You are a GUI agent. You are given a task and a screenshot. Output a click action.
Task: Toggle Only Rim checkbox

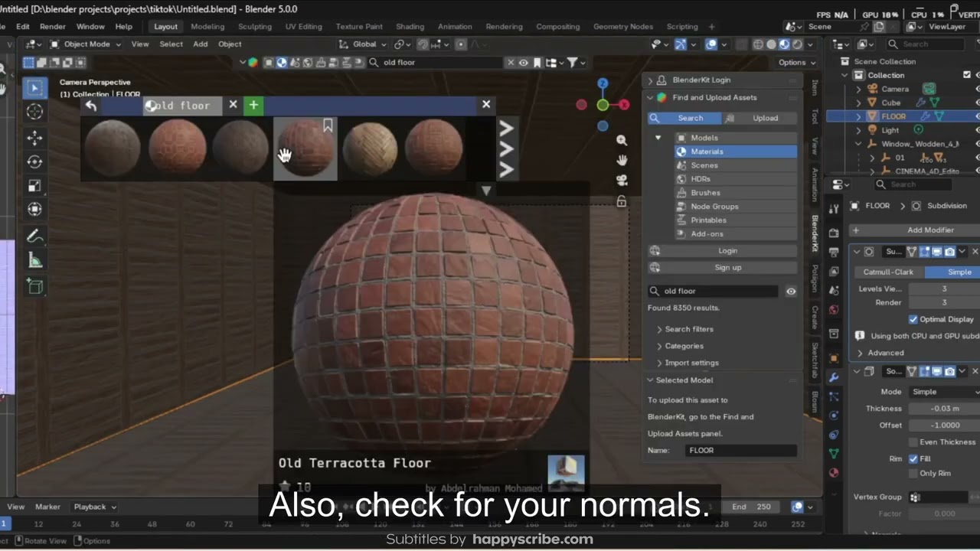click(913, 474)
